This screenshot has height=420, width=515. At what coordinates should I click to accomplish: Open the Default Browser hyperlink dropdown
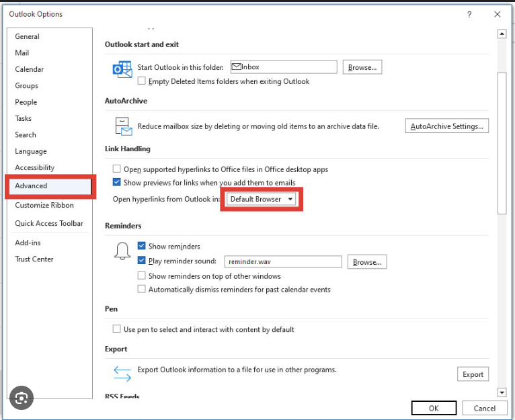(x=261, y=199)
